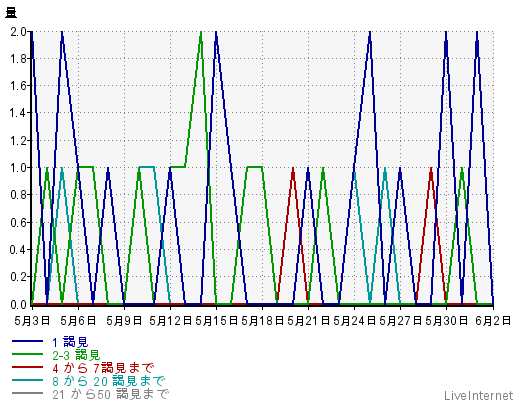The height and width of the screenshot is (405, 520).
Task: Select the '2-3 謁見' legend label
Action: [76, 355]
